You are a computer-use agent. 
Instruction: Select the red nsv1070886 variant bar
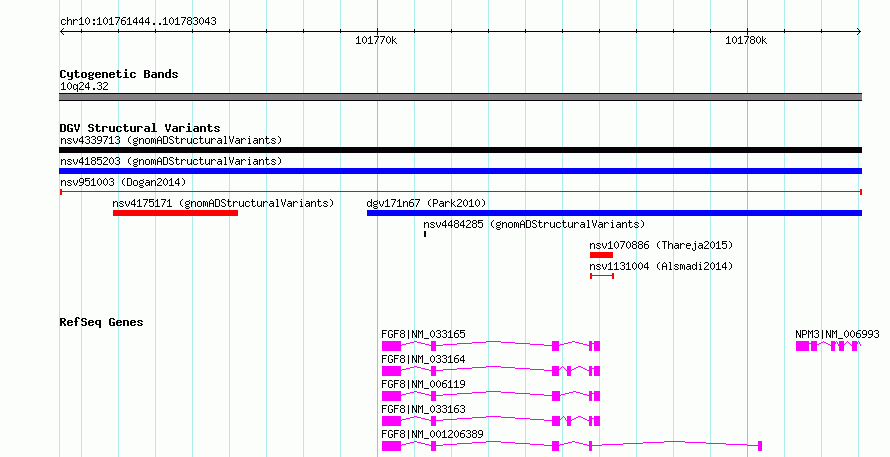601,255
